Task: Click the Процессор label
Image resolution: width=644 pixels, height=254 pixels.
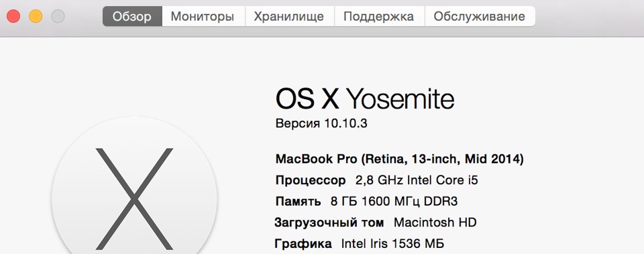Action: [x=311, y=180]
